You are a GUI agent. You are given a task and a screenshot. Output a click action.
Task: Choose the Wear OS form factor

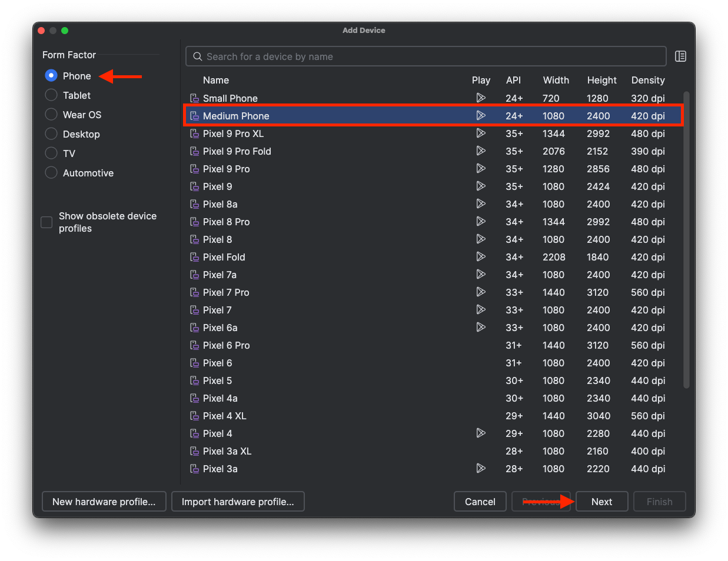point(51,115)
